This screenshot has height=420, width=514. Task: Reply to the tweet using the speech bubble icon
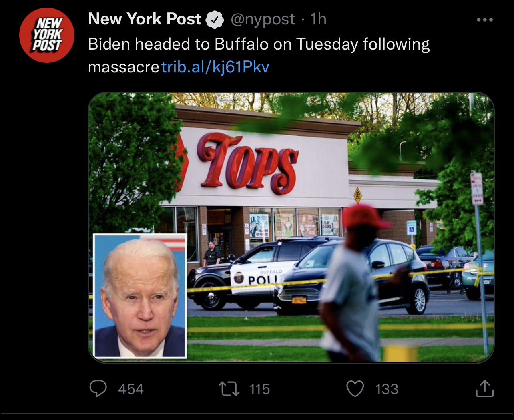pos(98,388)
